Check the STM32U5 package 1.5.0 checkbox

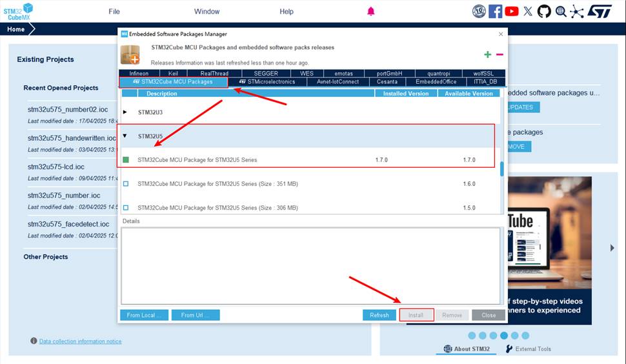[126, 208]
